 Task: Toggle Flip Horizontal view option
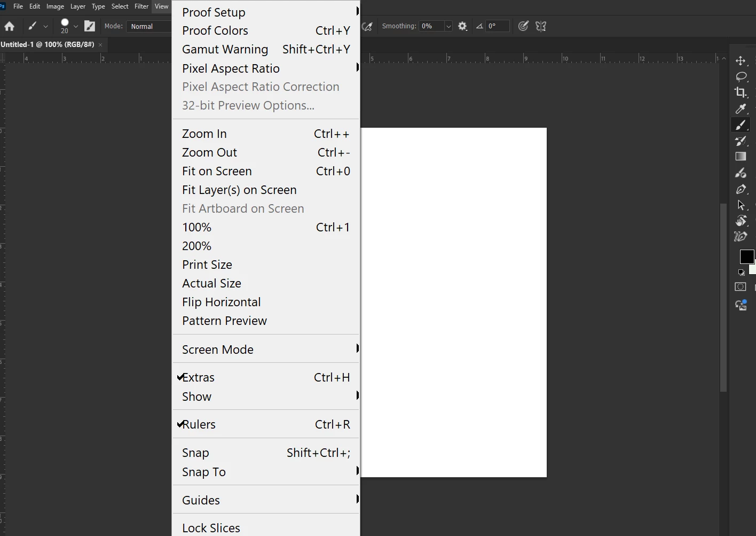coord(266,302)
